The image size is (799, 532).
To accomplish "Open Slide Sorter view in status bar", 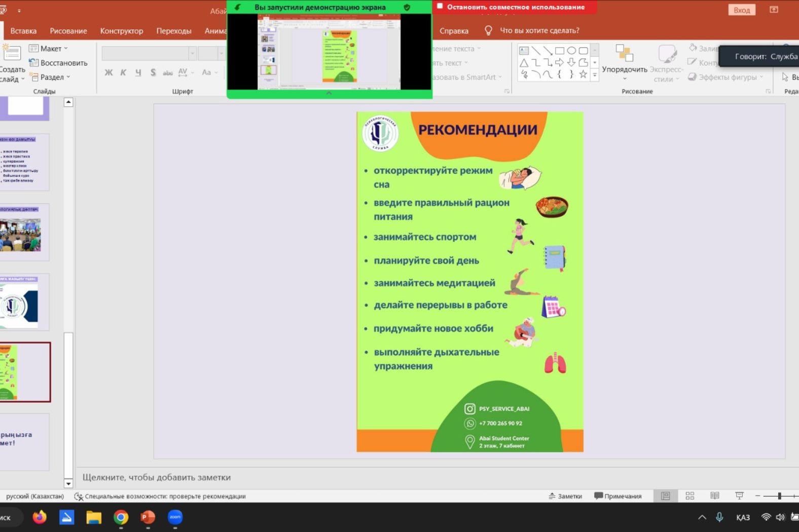I will coord(690,496).
